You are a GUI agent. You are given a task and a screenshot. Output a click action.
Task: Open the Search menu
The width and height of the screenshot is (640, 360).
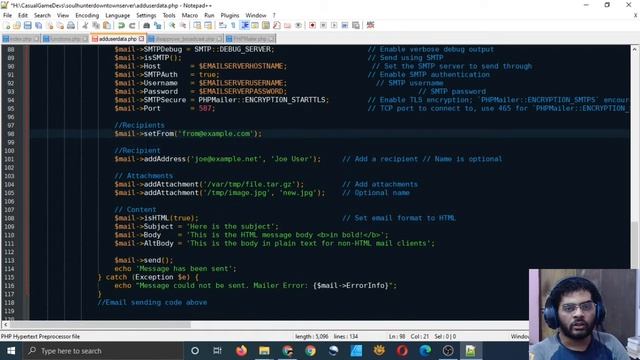(42, 15)
